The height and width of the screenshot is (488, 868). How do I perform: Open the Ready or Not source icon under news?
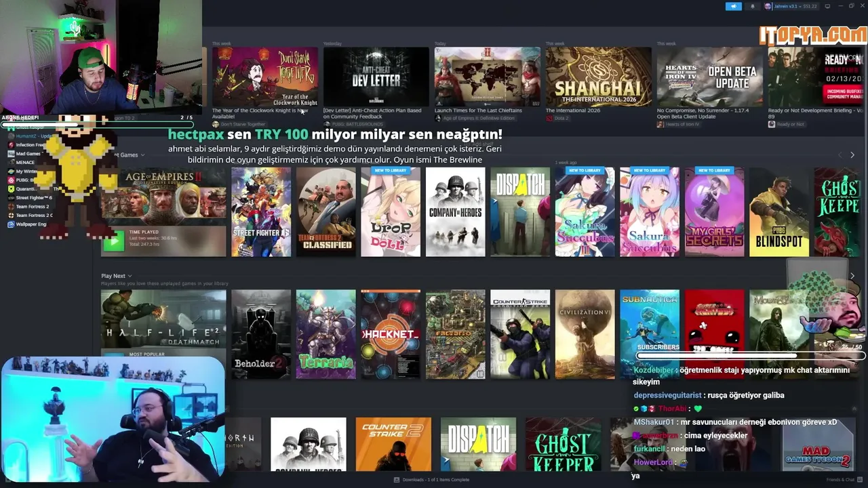tap(772, 125)
